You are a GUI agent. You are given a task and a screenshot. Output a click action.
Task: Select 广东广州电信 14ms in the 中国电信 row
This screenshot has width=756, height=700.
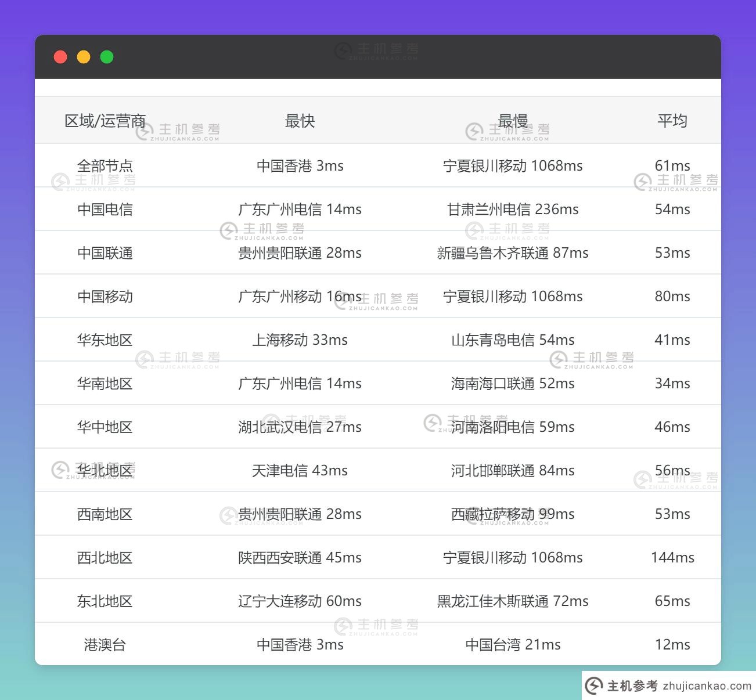click(x=300, y=210)
